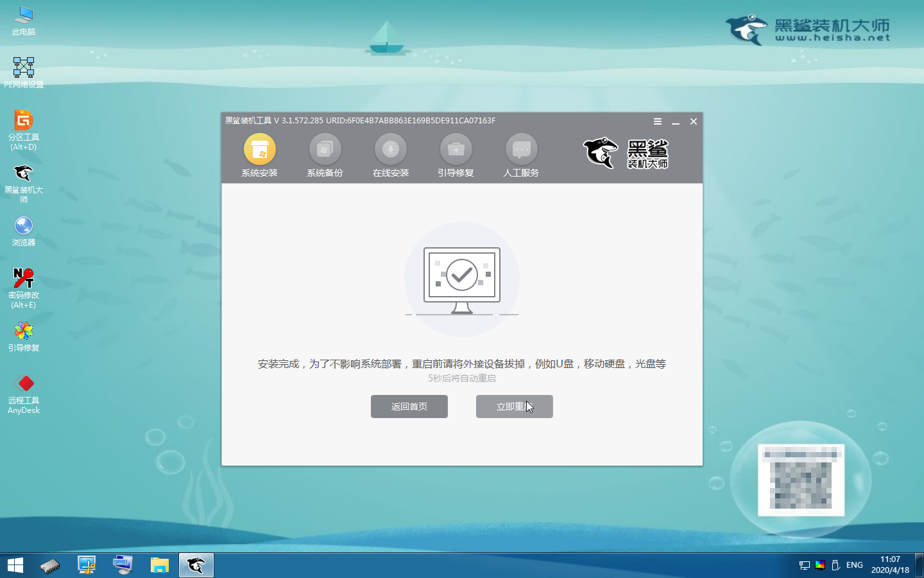Viewport: 924px width, 578px height.
Task: Click the QR code image on desktop
Action: 801,480
